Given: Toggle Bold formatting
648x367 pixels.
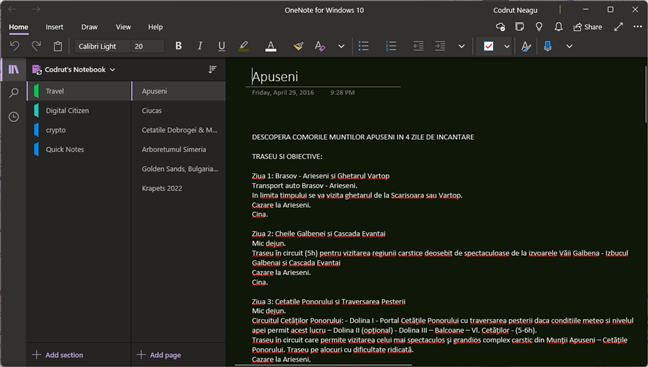Looking at the screenshot, I should (178, 46).
